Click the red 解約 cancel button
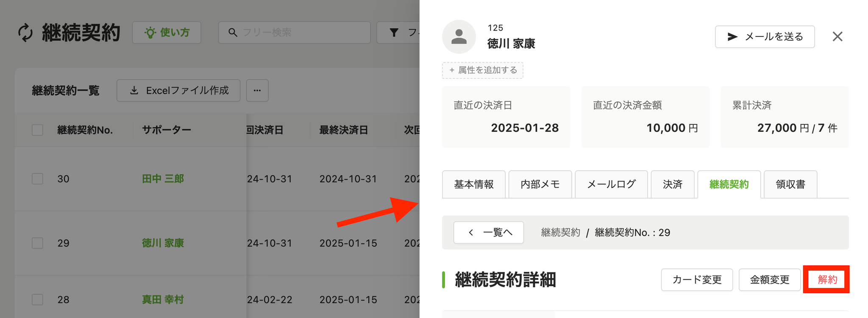Viewport: 868px width, 318px height. (x=827, y=280)
